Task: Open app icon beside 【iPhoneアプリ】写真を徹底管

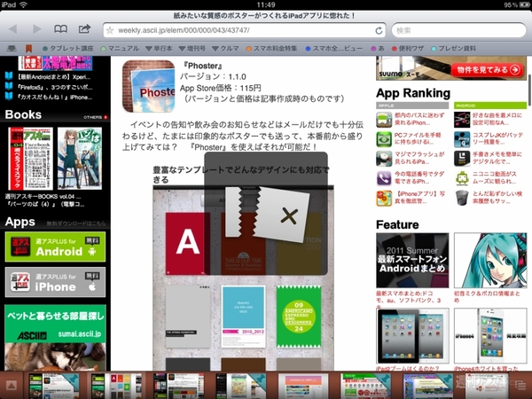Action: tap(384, 198)
